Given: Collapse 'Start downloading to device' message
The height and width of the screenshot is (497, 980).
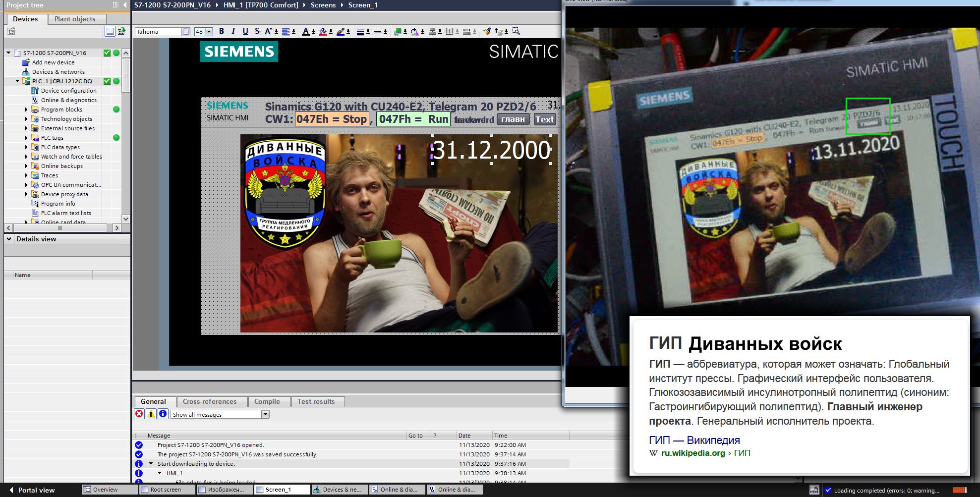Looking at the screenshot, I should (x=151, y=464).
